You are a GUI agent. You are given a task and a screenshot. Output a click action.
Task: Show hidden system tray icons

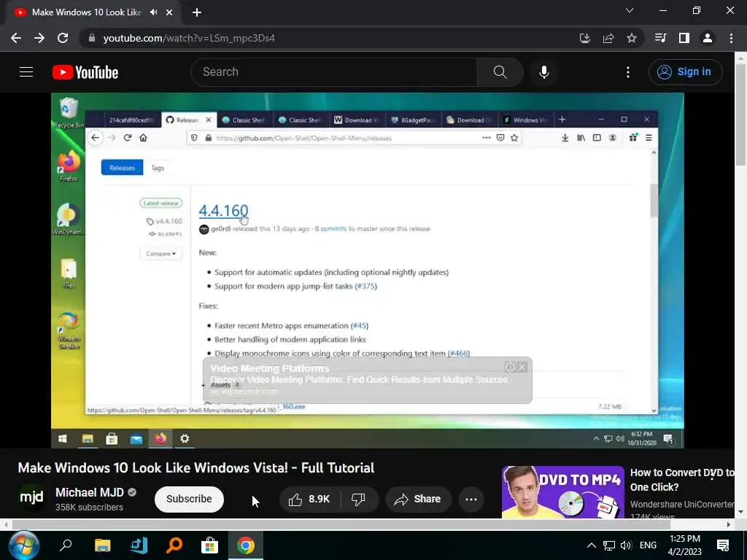pyautogui.click(x=591, y=545)
